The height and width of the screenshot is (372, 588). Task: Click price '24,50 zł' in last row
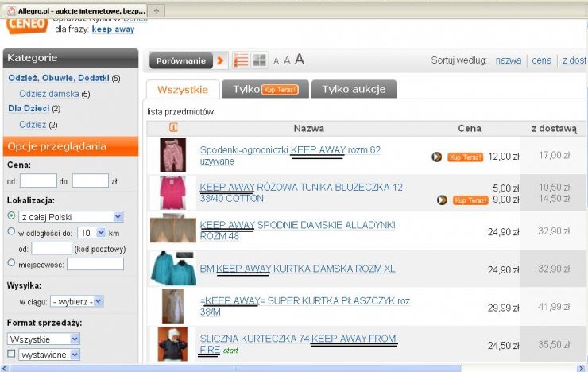tap(503, 345)
